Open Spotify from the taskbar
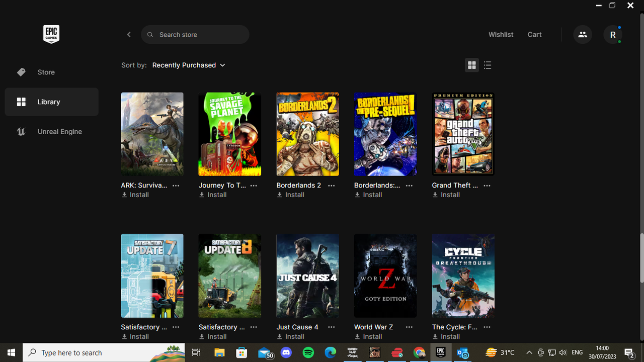644x362 pixels. tap(308, 352)
